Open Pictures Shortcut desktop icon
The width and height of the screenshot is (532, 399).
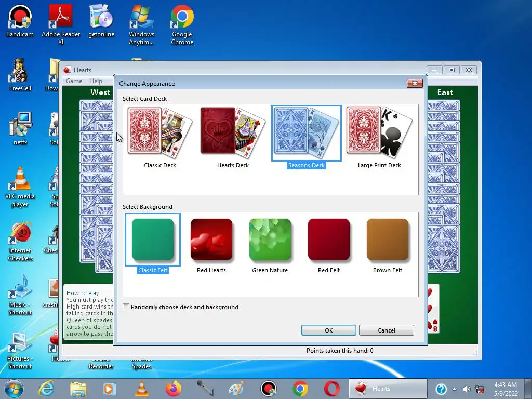pos(20,351)
